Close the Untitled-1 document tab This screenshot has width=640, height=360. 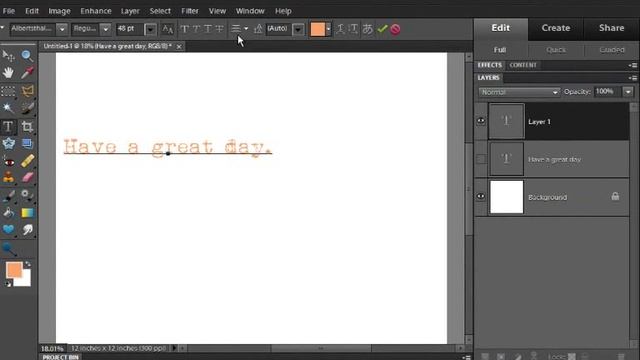point(179,47)
